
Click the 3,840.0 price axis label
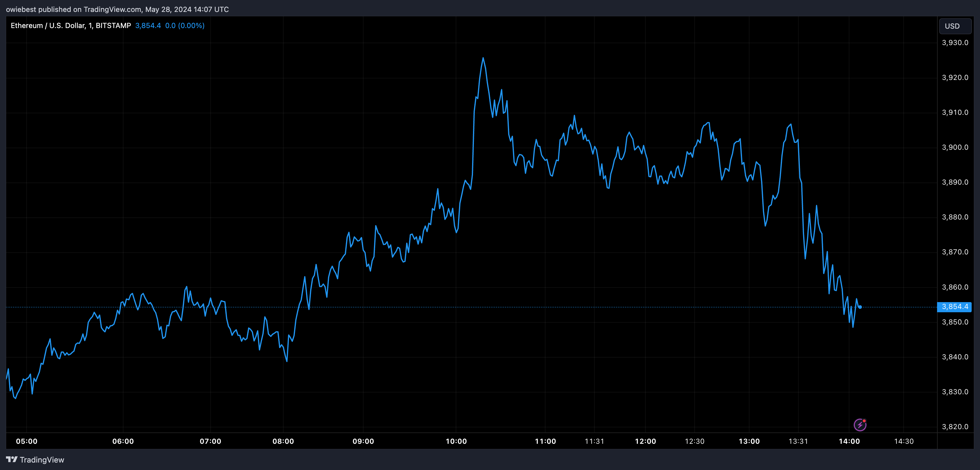tap(955, 357)
